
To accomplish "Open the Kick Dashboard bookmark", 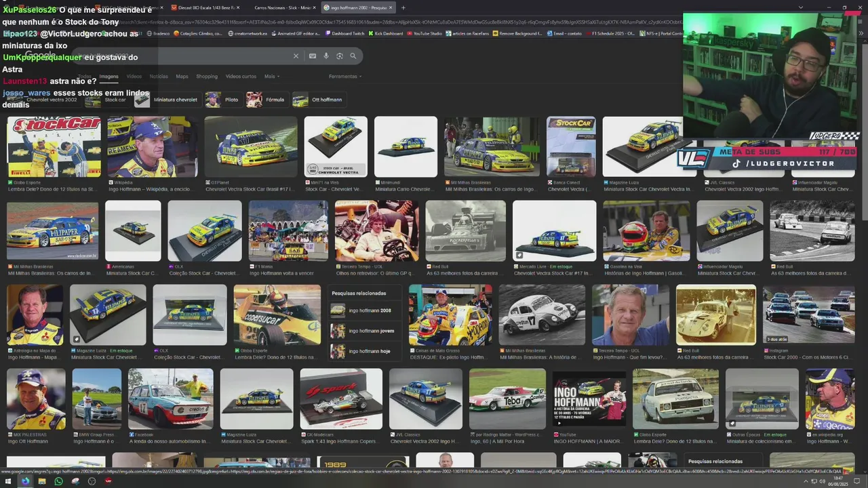I will point(385,33).
